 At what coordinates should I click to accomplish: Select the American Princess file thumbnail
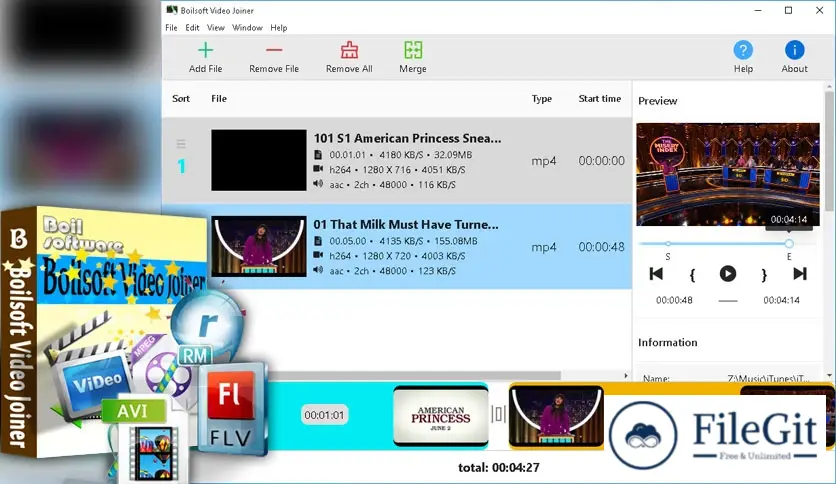coord(259,160)
